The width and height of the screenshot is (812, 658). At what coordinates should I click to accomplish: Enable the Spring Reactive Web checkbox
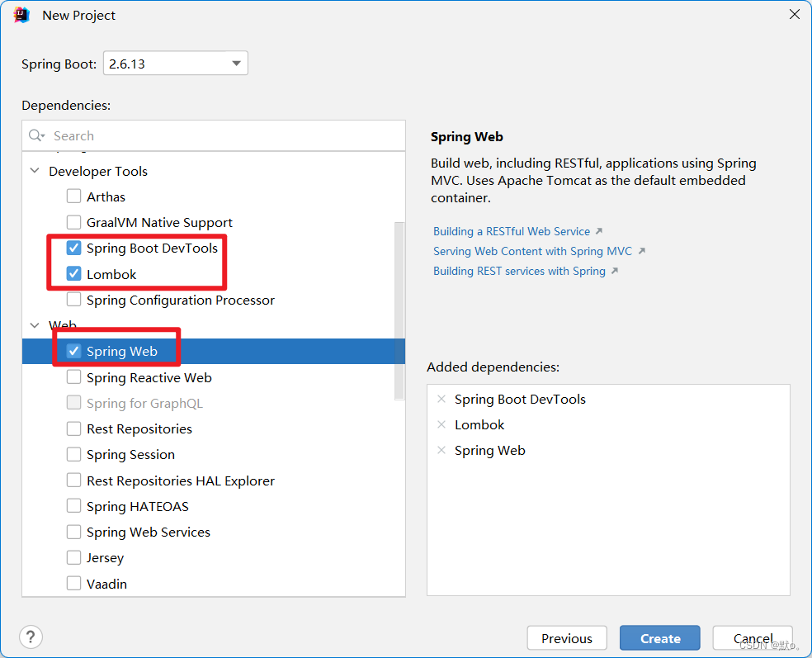coord(73,377)
